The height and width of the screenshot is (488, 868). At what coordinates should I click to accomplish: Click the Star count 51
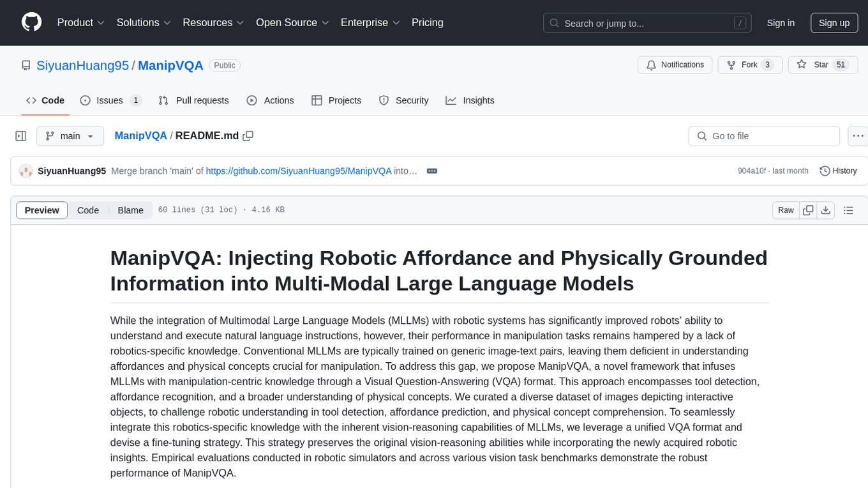841,65
